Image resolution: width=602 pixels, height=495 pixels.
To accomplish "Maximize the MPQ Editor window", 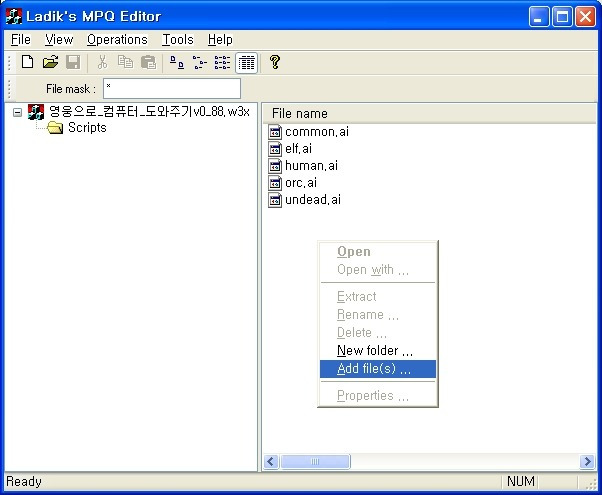I will pyautogui.click(x=562, y=17).
